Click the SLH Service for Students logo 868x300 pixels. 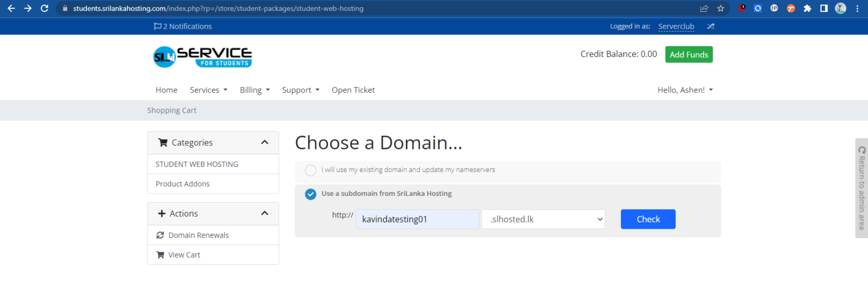[x=202, y=57]
